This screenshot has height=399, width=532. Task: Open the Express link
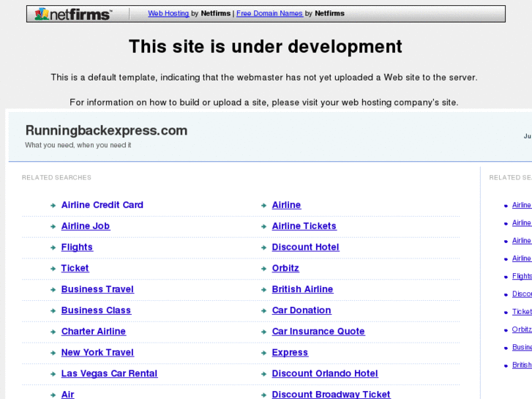click(x=290, y=352)
